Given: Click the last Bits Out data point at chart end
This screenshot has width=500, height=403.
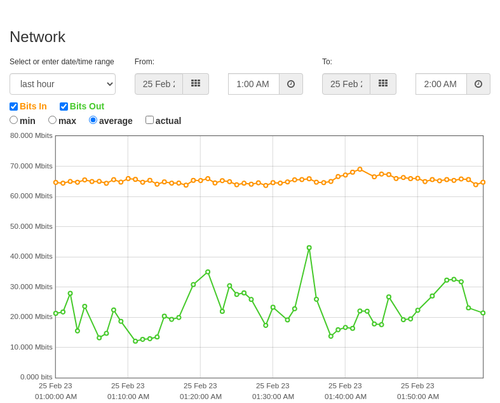Looking at the screenshot, I should click(x=483, y=313).
